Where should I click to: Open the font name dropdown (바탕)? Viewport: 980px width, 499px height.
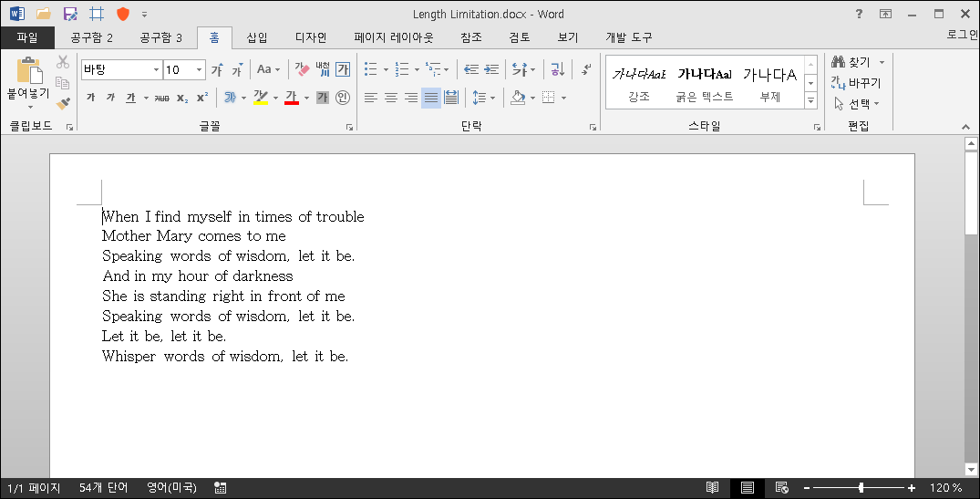(x=156, y=70)
